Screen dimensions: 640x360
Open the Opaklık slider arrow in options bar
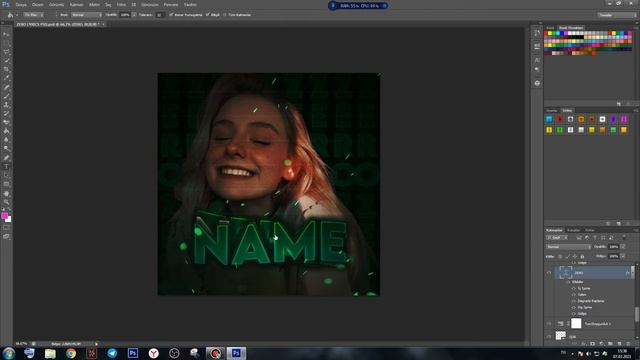pos(134,15)
